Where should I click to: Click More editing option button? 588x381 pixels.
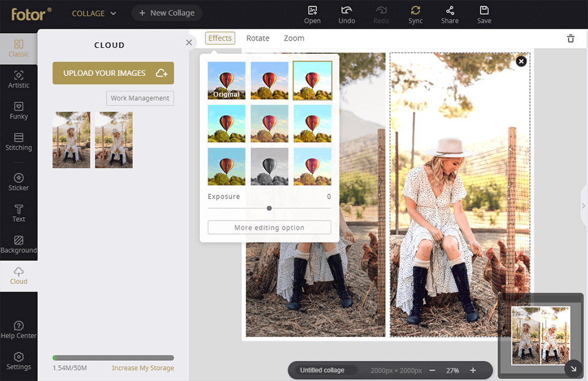(x=269, y=228)
